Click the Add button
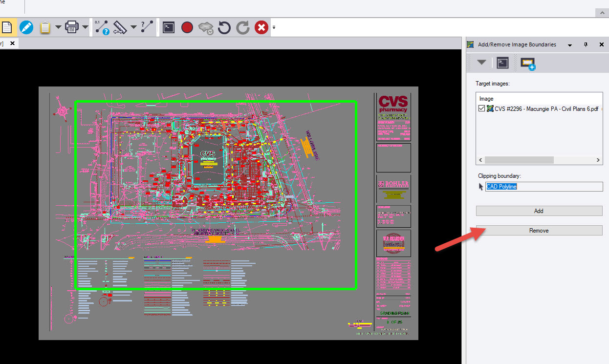Image resolution: width=609 pixels, height=364 pixels. pos(539,211)
